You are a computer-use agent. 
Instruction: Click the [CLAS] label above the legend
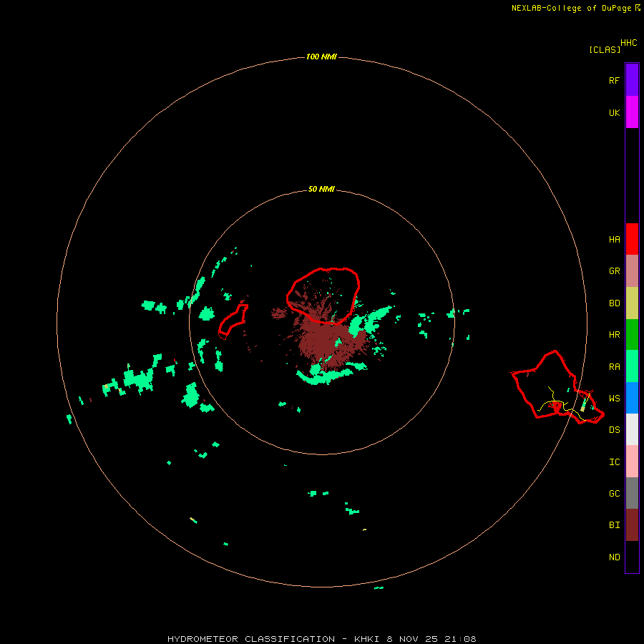coord(605,49)
